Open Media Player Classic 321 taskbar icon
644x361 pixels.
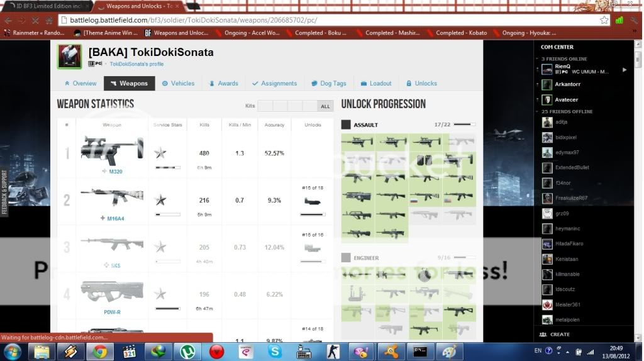coord(129,352)
